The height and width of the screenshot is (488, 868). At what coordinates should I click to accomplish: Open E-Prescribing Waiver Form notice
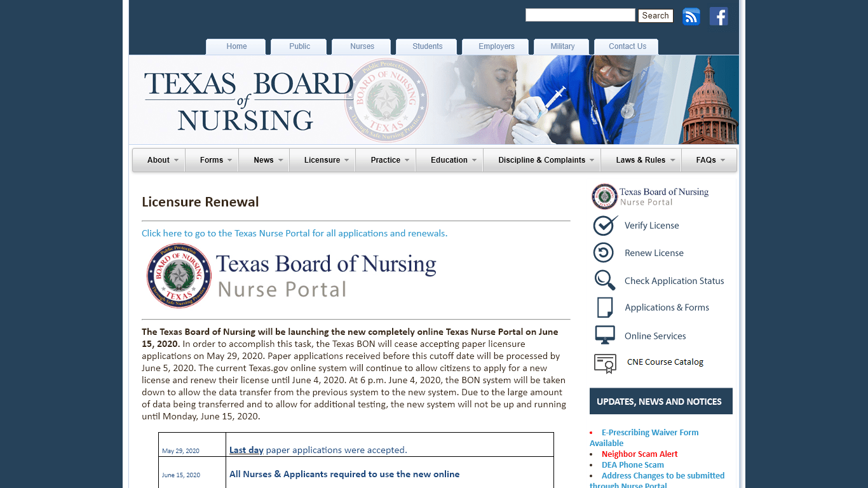(644, 438)
